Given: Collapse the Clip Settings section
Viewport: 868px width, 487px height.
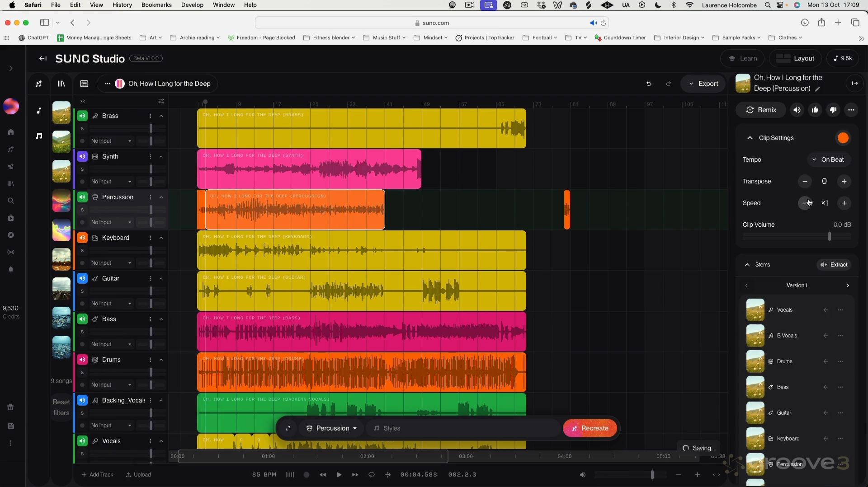Looking at the screenshot, I should point(750,138).
